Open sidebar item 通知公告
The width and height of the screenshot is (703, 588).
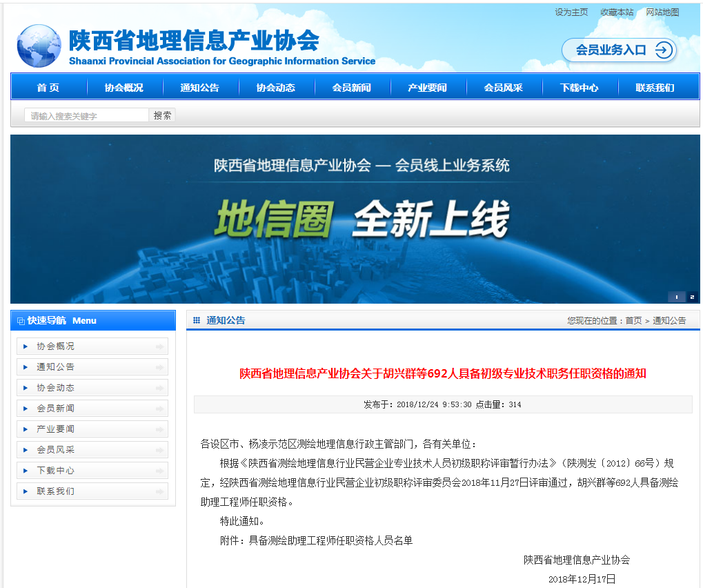click(92, 367)
